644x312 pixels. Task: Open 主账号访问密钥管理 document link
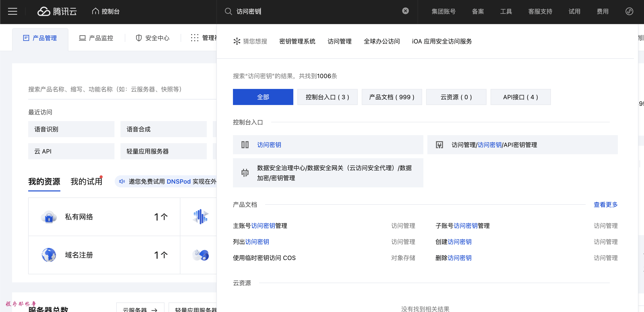(x=260, y=226)
